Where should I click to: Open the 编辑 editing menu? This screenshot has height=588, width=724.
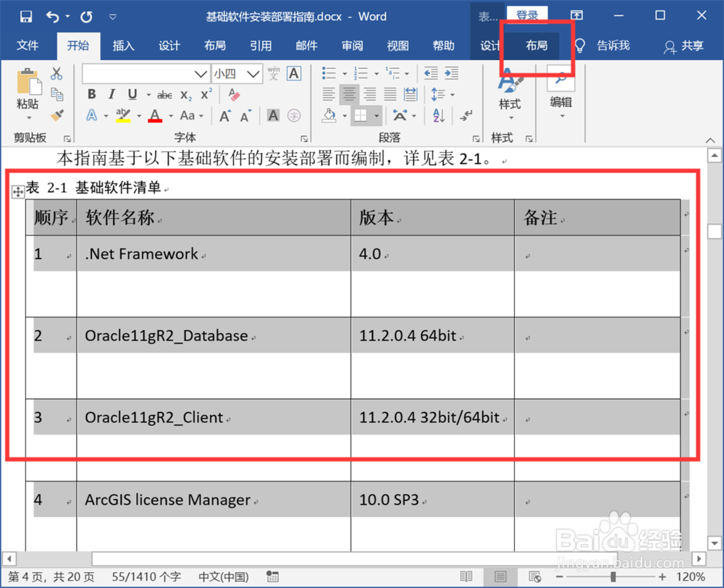(x=561, y=93)
